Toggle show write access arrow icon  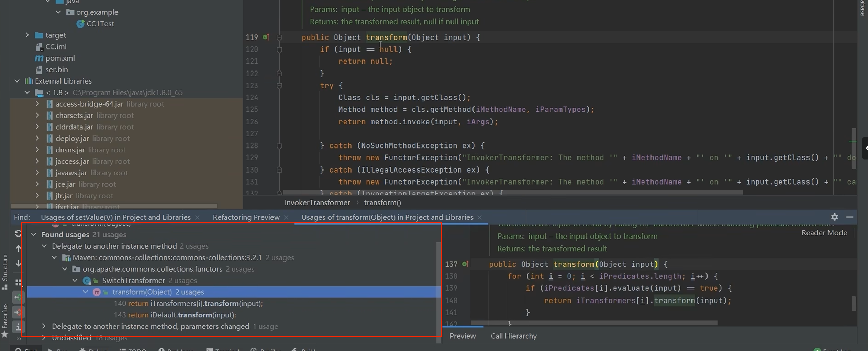[x=18, y=312]
